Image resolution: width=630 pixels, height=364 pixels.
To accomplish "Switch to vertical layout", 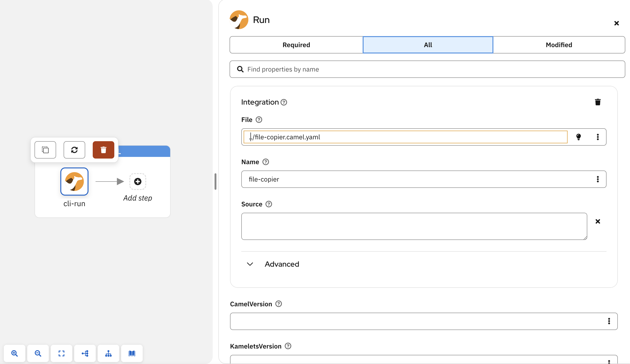I will (x=108, y=353).
